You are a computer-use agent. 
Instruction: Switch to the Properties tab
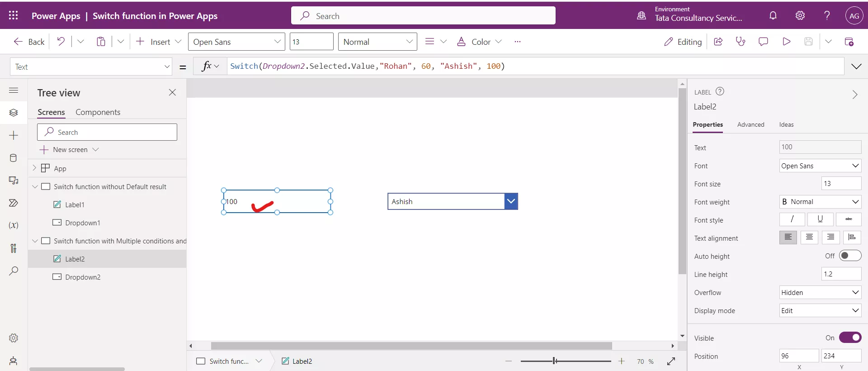coord(708,124)
